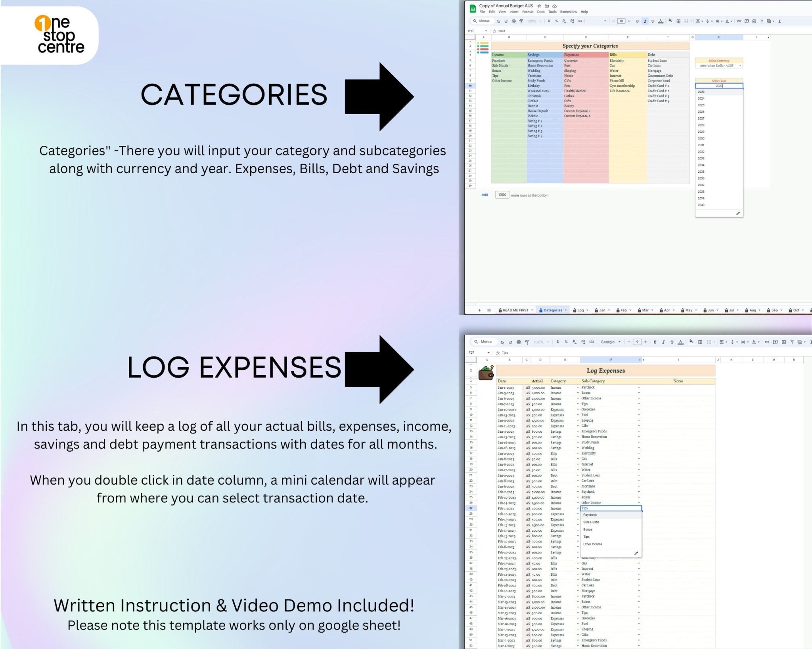This screenshot has width=812, height=649.
Task: Star the Copy of Annual Budget AUS file
Action: click(x=539, y=6)
